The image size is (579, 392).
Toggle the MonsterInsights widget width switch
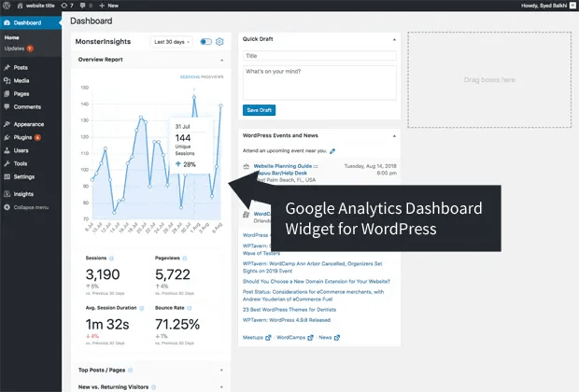click(205, 42)
